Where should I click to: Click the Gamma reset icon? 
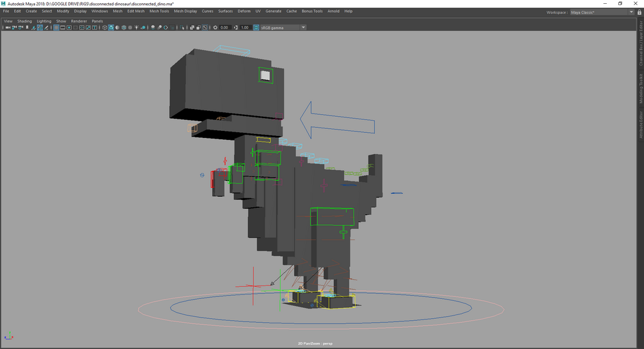tap(236, 28)
